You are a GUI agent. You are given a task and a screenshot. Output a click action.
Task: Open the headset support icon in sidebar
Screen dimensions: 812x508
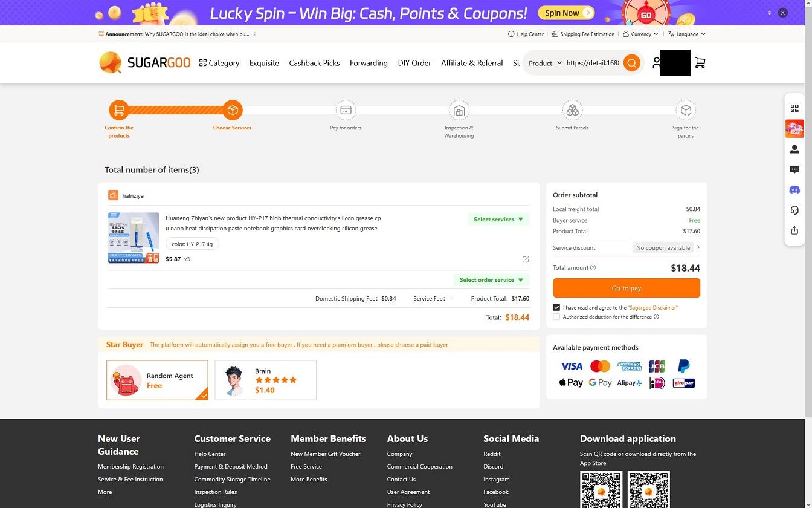point(794,210)
